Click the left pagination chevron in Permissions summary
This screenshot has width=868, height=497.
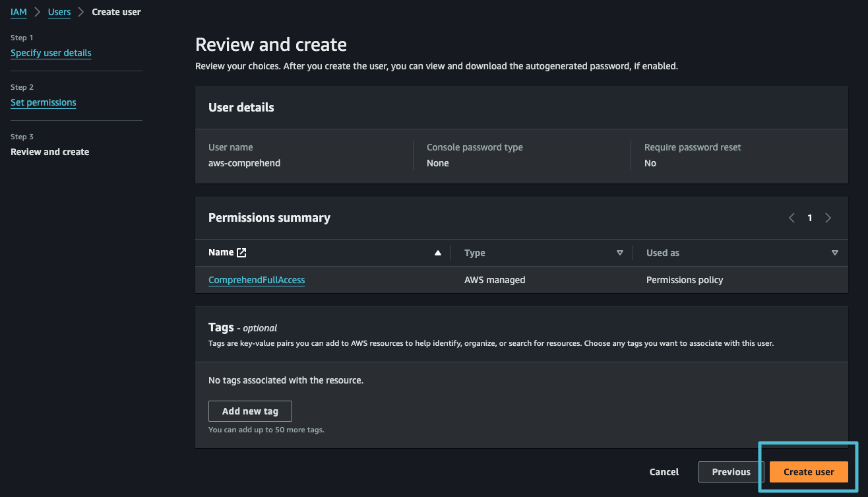coord(791,217)
